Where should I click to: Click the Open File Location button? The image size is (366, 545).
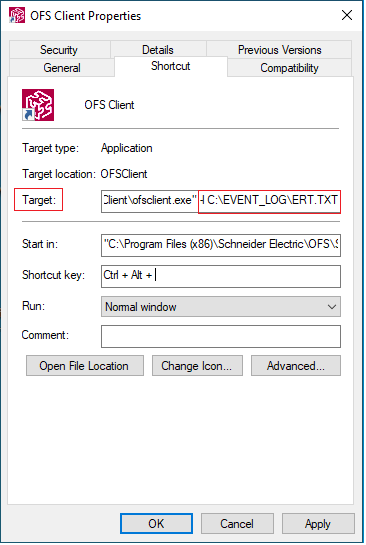click(85, 366)
